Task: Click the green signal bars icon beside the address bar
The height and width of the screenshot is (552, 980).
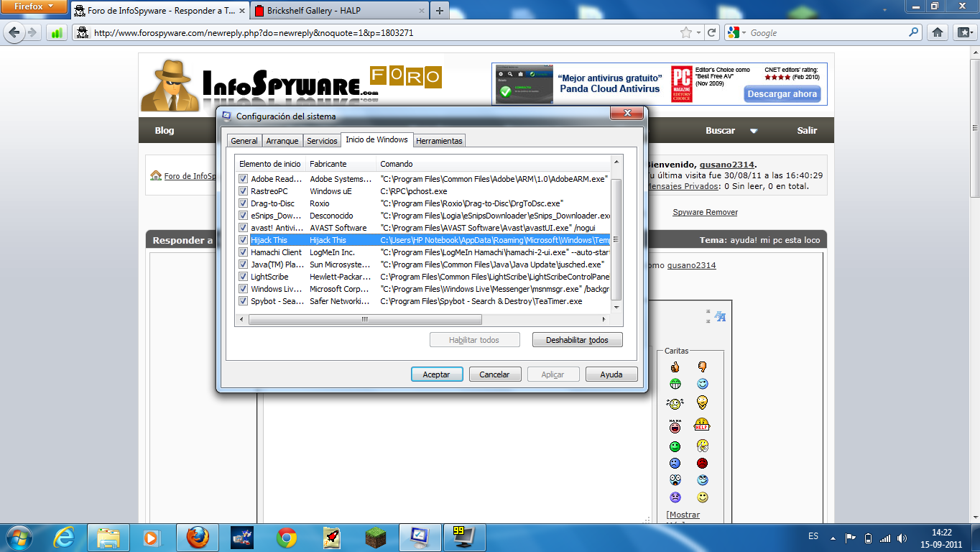Action: 57,33
